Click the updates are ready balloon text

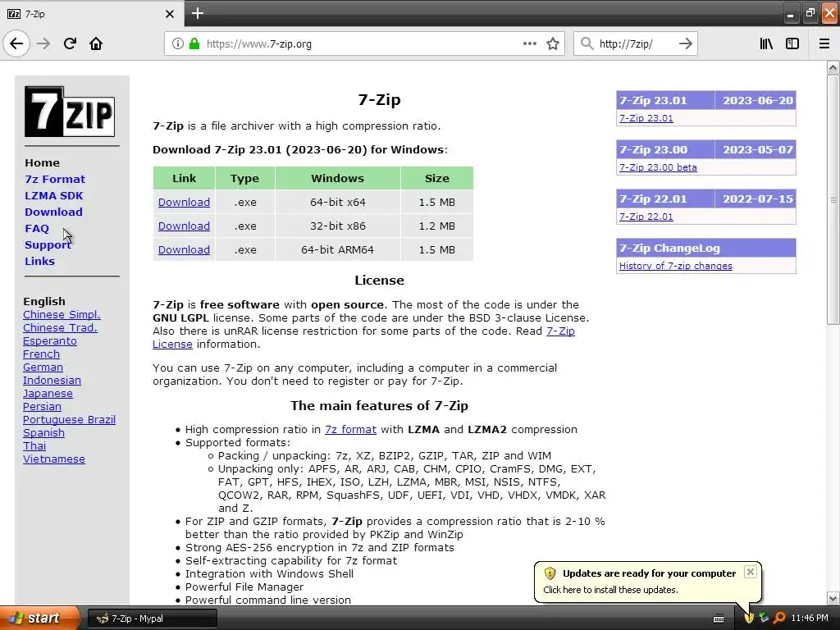649,573
